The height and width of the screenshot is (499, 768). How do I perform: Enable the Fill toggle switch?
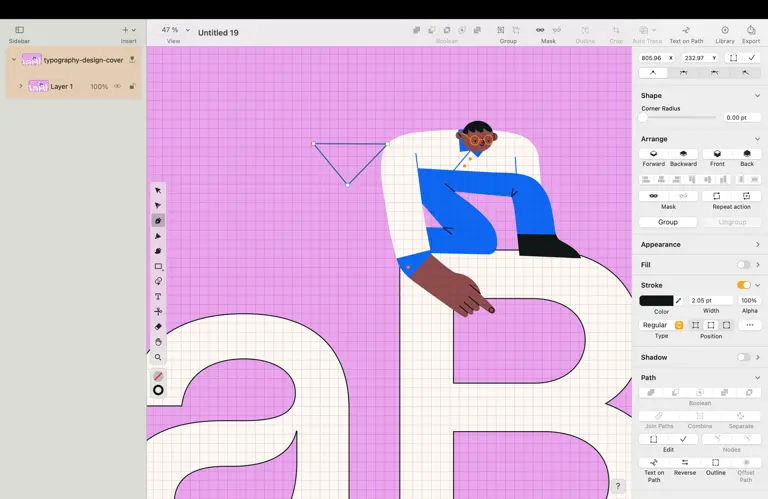pos(744,265)
